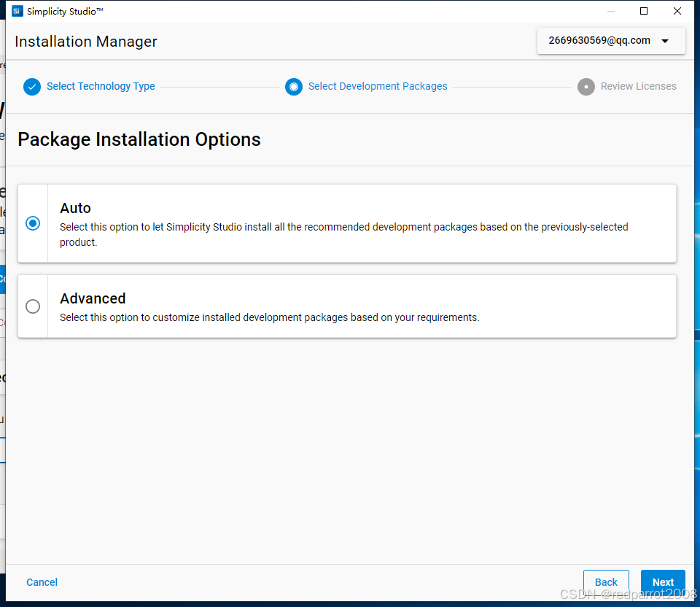Click the Auto option description text
This screenshot has width=700, height=607.
pos(343,234)
